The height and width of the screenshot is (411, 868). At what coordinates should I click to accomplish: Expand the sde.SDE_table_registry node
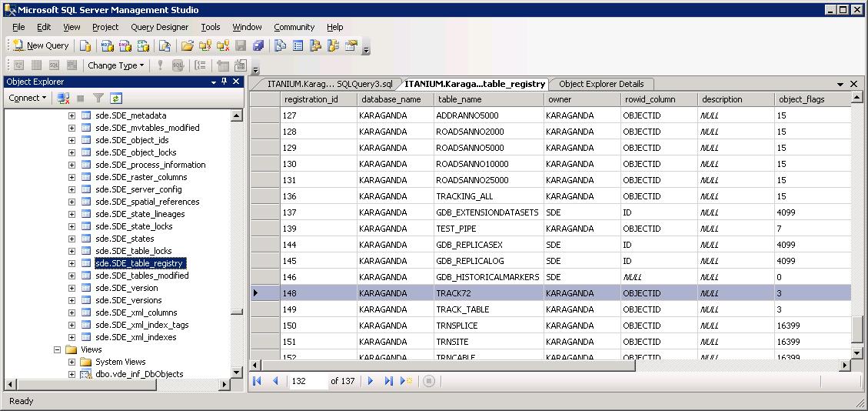click(x=72, y=263)
